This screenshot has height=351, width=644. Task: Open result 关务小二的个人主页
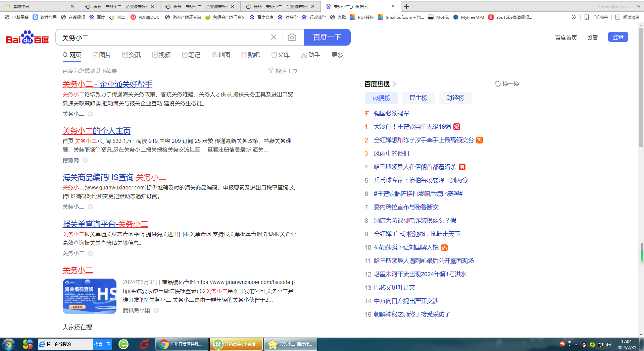coord(96,131)
